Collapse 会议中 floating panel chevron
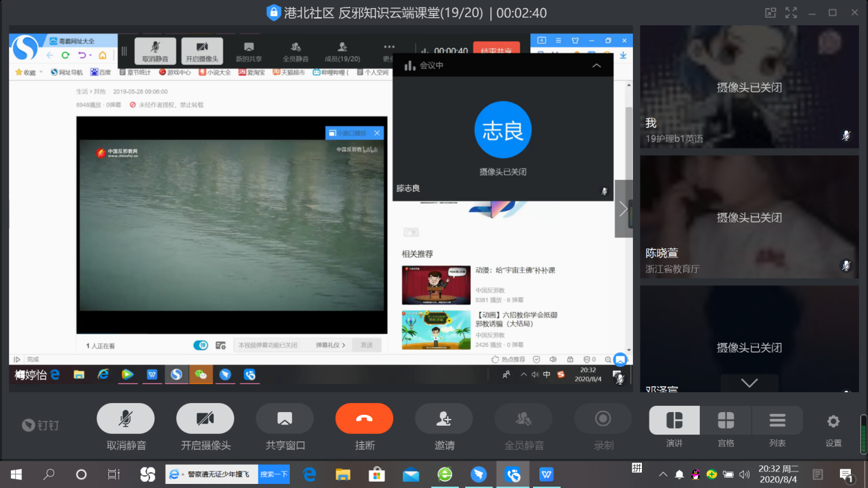The width and height of the screenshot is (868, 488). click(596, 66)
